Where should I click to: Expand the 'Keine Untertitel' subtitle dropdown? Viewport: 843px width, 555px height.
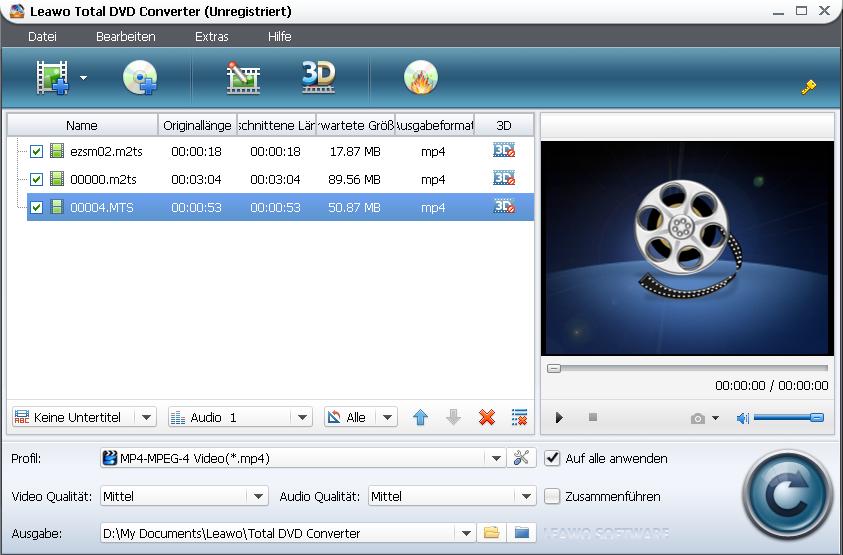click(x=146, y=417)
